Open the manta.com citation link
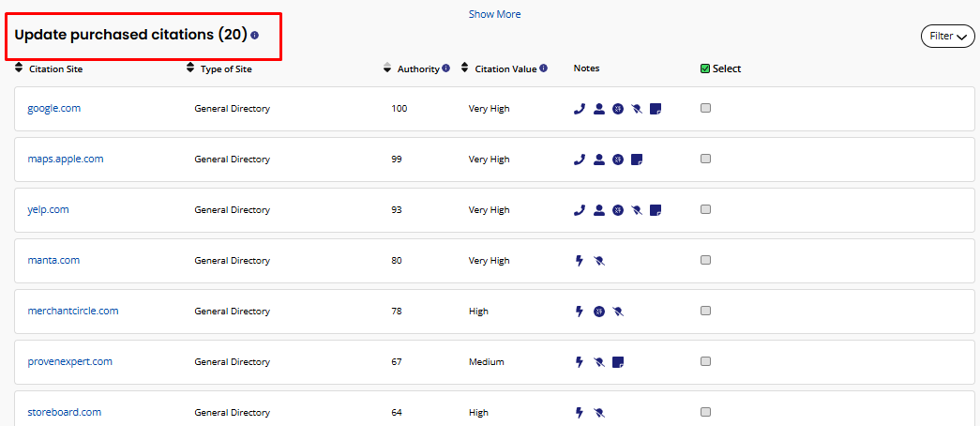 [53, 261]
